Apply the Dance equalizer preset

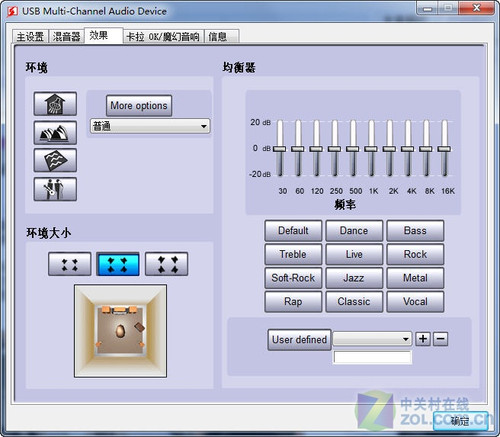[x=354, y=231]
